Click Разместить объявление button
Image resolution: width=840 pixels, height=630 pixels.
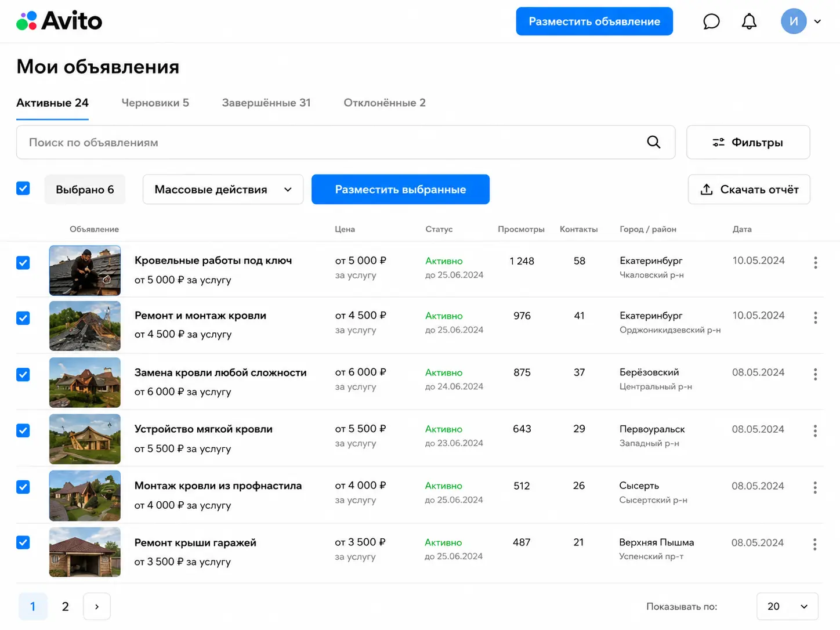tap(595, 21)
